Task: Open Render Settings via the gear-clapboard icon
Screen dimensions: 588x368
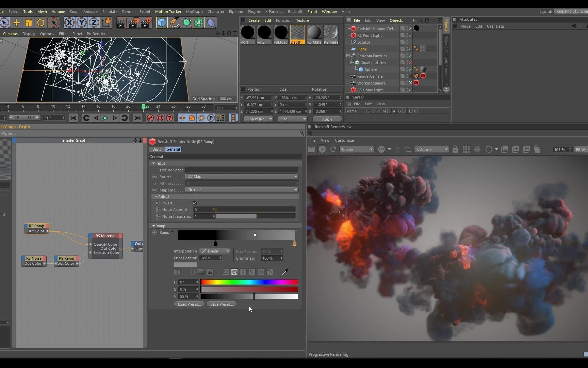Action: (146, 22)
